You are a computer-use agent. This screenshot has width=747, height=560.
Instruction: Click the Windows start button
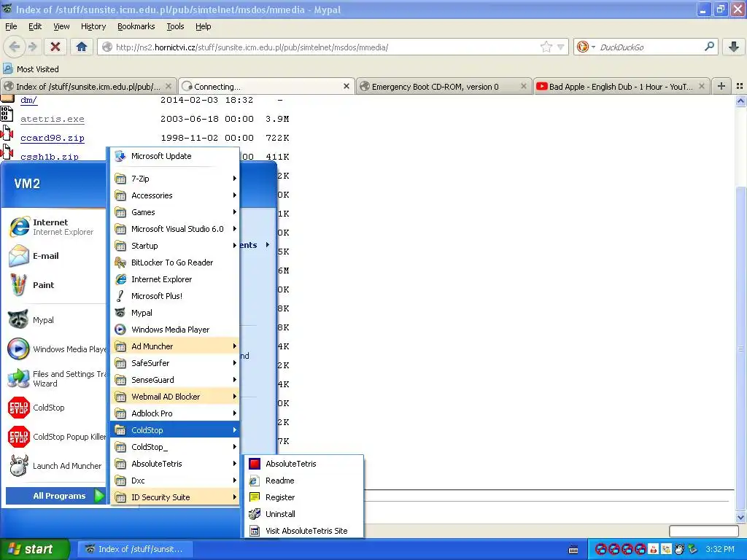[x=34, y=549]
